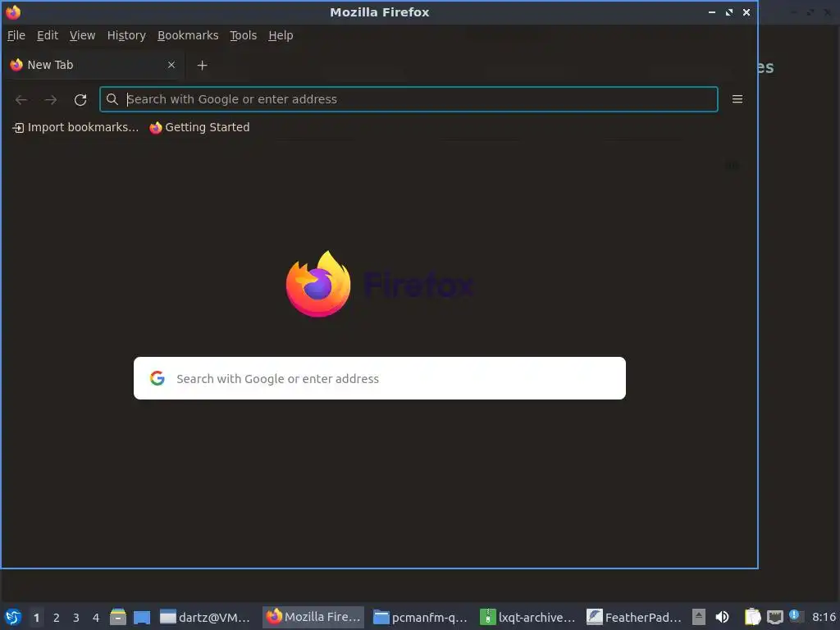840x630 pixels.
Task: Open a new tab with plus button
Action: [x=202, y=66]
